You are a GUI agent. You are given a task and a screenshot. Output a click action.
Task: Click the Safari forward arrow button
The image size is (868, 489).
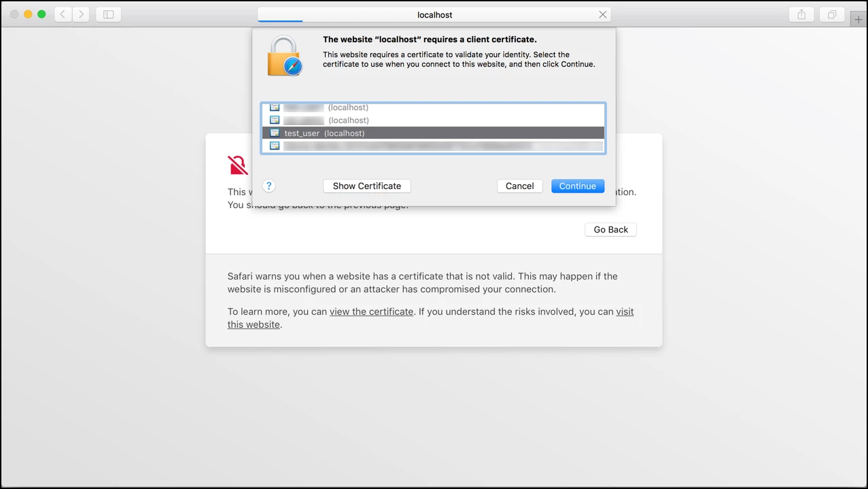click(81, 14)
